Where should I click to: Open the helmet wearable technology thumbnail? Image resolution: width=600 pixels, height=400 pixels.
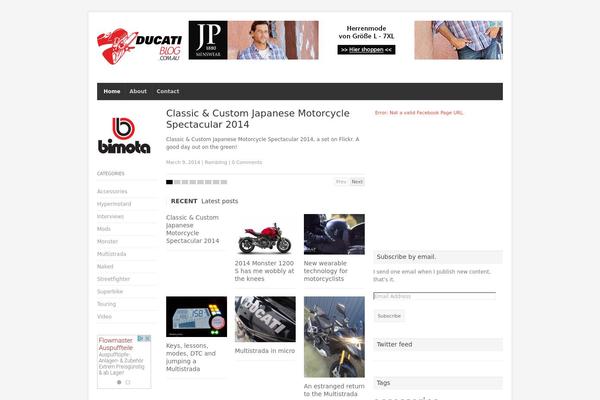click(334, 234)
